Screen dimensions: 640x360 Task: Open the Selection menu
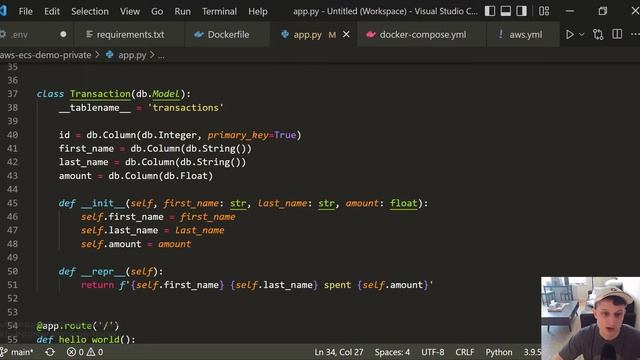click(x=90, y=11)
